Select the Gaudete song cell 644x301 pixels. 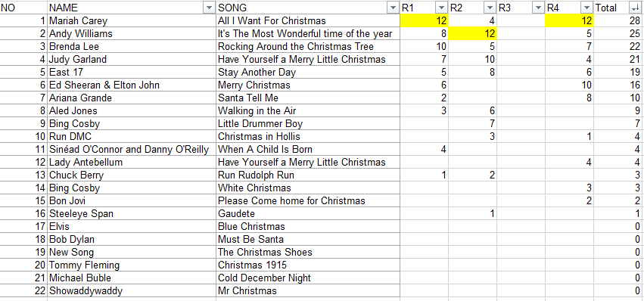coord(308,213)
